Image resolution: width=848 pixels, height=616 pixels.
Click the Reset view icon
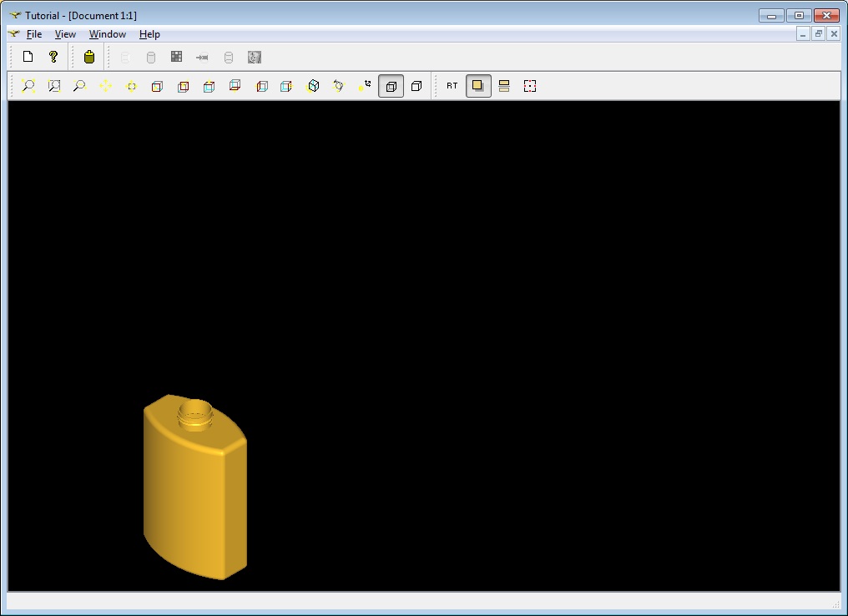click(364, 86)
